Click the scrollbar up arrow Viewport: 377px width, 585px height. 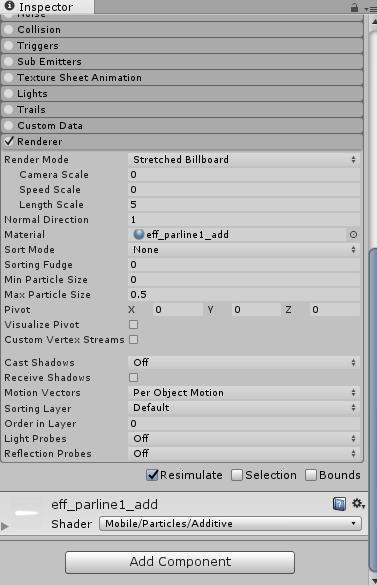(x=374, y=22)
